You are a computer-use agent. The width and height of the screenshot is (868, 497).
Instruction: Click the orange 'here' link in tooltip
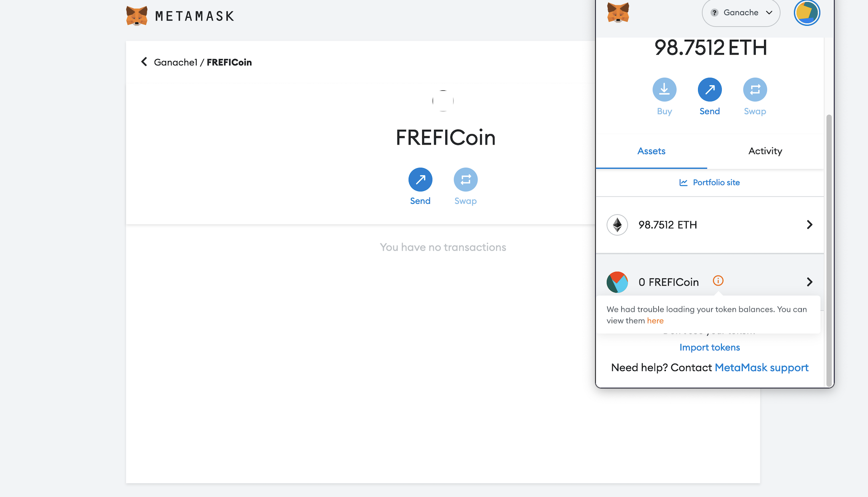pyautogui.click(x=655, y=321)
